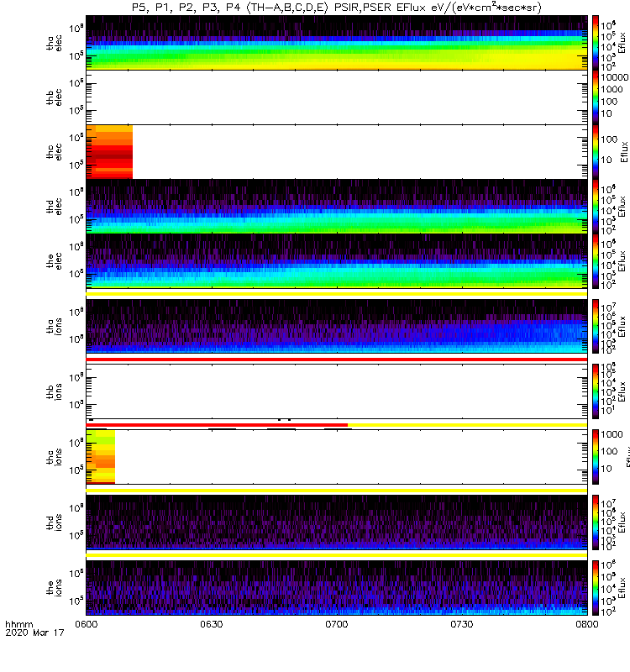
Task: Click inside the empty thb ions panel
Action: coord(337,391)
